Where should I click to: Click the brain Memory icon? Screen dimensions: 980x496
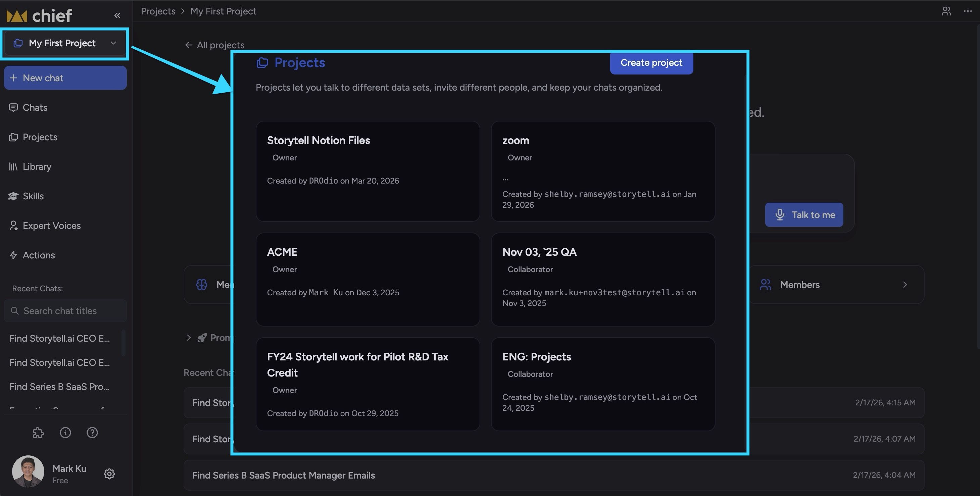[202, 285]
